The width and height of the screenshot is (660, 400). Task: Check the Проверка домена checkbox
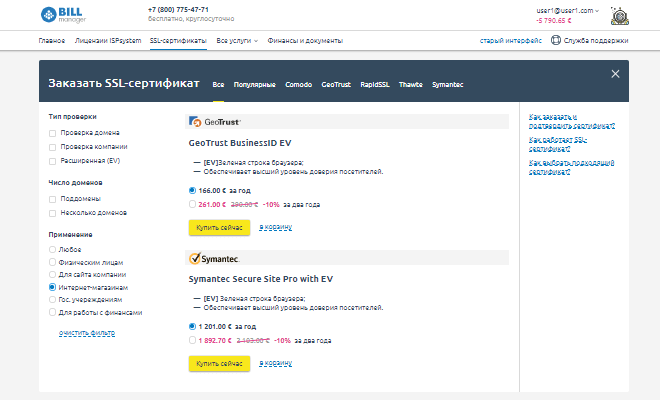click(x=52, y=133)
